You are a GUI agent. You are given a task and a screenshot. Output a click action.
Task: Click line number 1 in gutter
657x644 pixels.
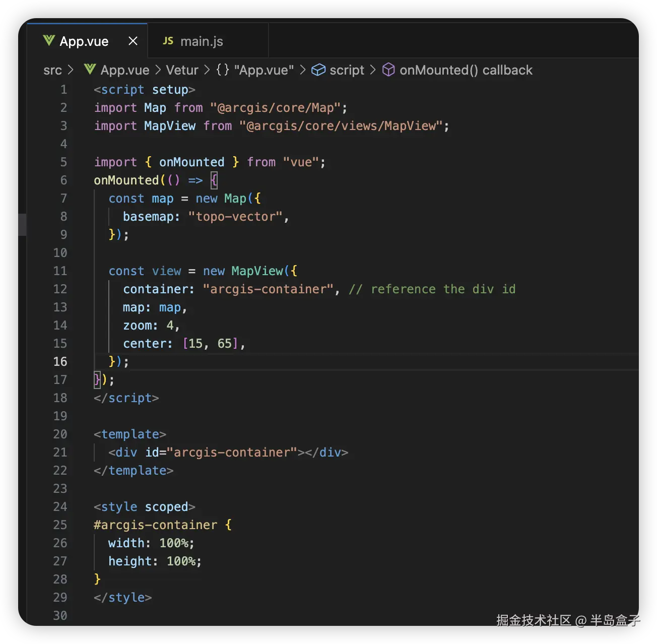pyautogui.click(x=63, y=90)
